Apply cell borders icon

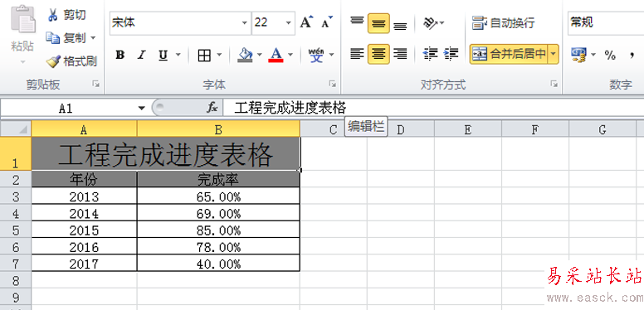click(x=204, y=55)
